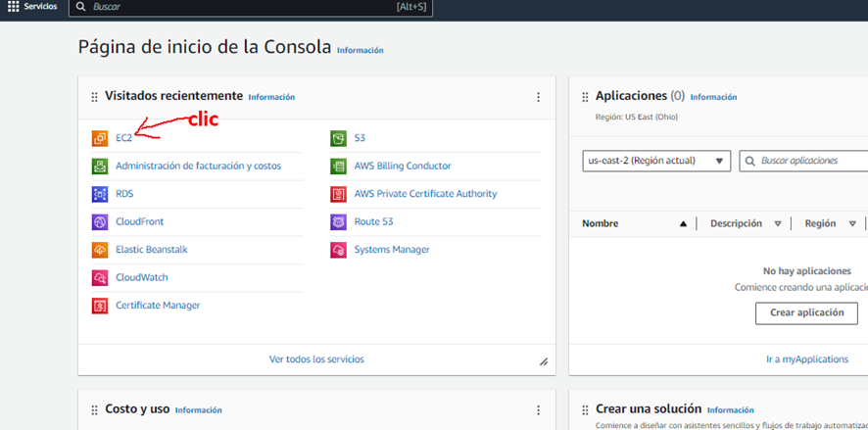Click the Crear aplicación button
Screen dimensions: 868x430
coord(806,313)
